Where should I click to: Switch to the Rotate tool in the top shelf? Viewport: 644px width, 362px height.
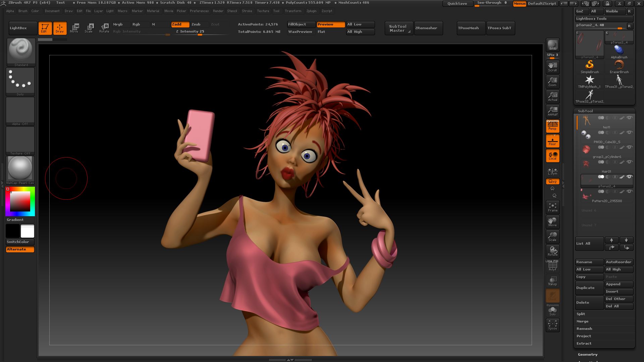coord(104,28)
